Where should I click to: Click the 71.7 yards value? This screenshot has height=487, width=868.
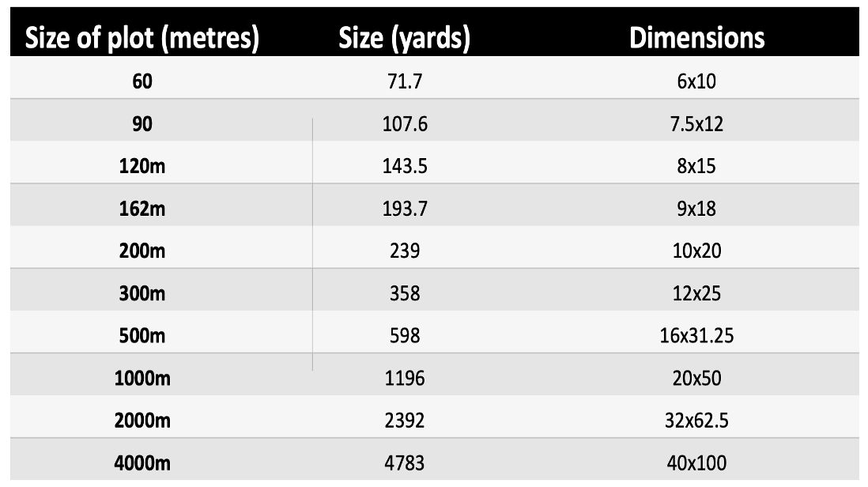click(x=404, y=81)
